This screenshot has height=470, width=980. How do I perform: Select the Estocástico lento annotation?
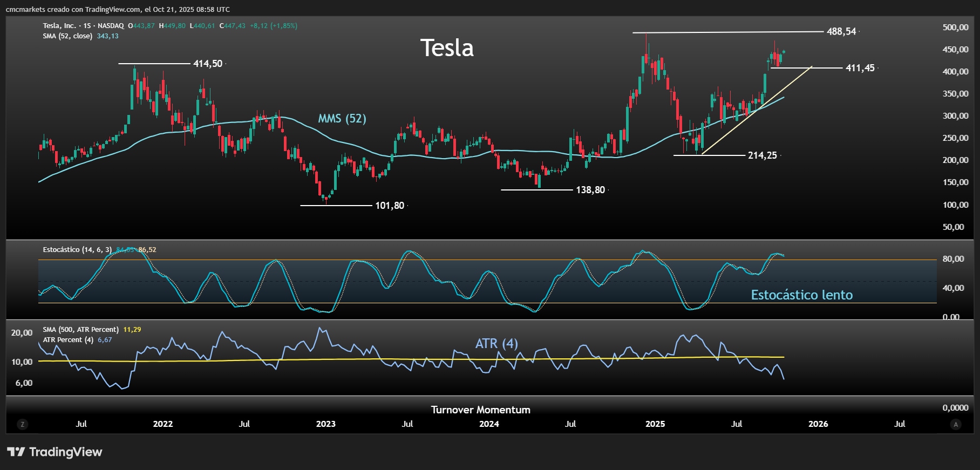coord(802,295)
